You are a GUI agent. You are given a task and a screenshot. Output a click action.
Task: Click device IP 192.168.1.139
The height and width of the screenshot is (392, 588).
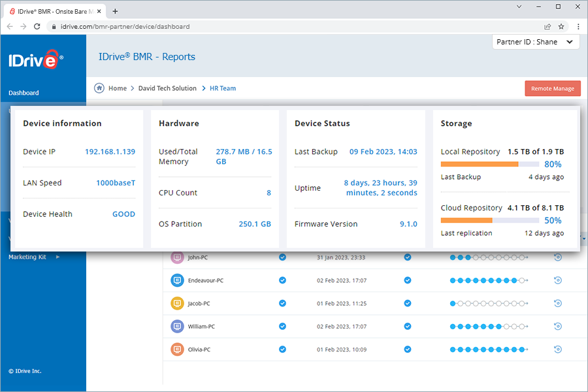click(110, 152)
